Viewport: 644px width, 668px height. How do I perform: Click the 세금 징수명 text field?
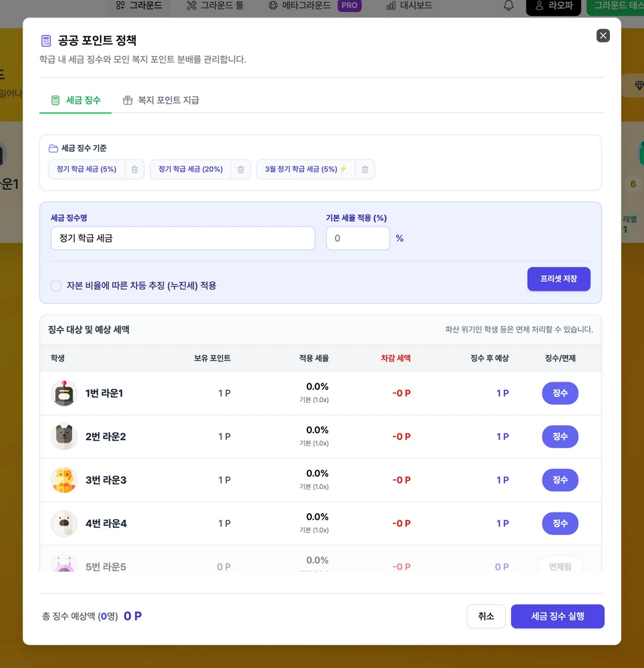pos(182,238)
